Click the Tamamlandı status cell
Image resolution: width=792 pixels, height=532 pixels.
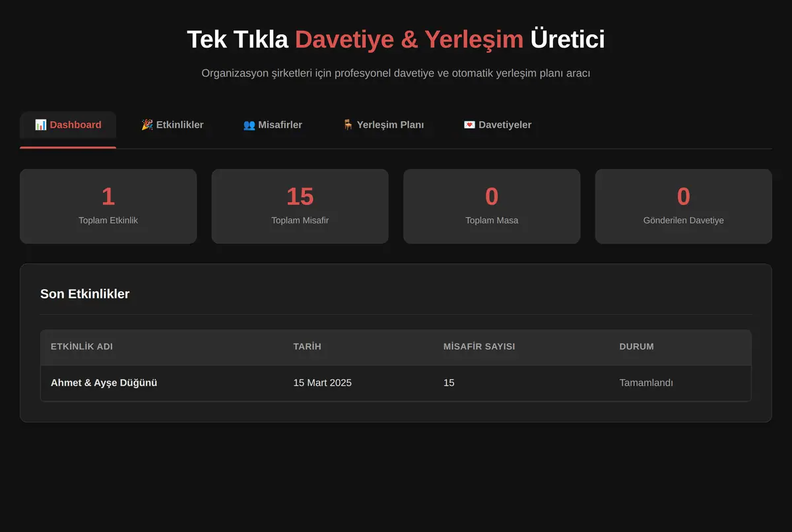(x=646, y=383)
